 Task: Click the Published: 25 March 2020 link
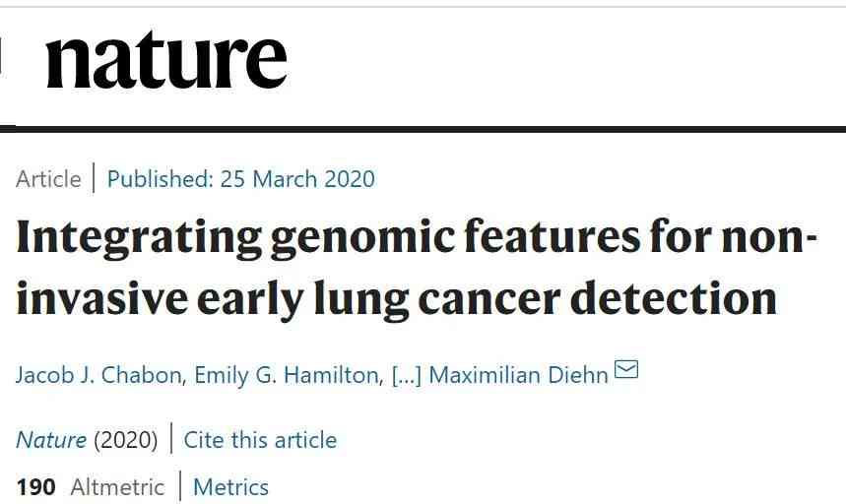(x=241, y=179)
